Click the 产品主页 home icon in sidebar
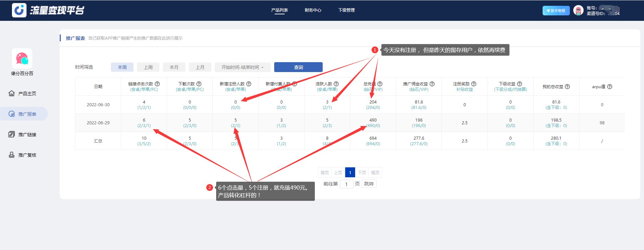Image resolution: width=644 pixels, height=250 pixels. pos(12,93)
